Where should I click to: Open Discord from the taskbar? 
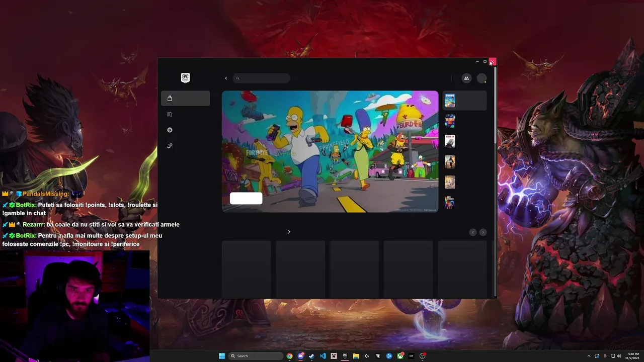coord(300,356)
